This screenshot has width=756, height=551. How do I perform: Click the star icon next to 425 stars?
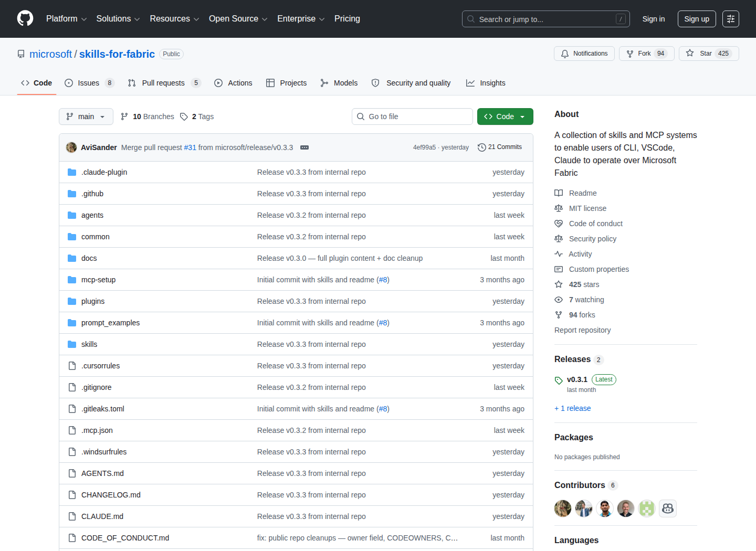559,284
